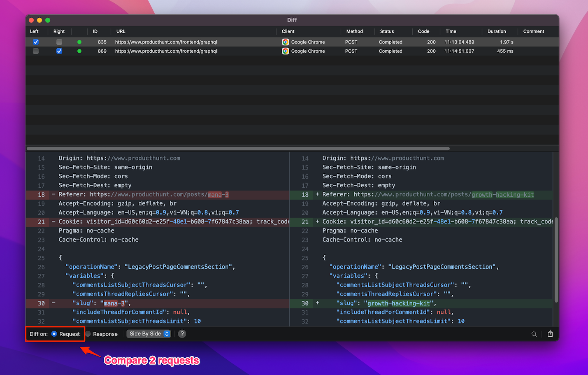Sort by the URL column header
588x375 pixels.
pos(121,31)
